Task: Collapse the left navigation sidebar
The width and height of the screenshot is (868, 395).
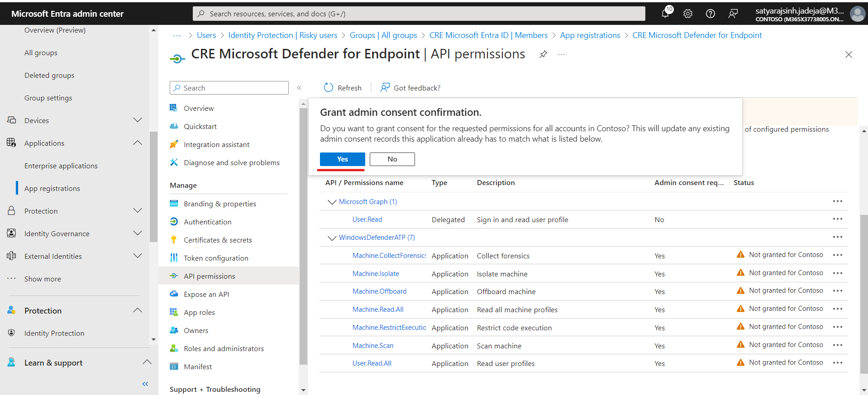Action: point(145,384)
